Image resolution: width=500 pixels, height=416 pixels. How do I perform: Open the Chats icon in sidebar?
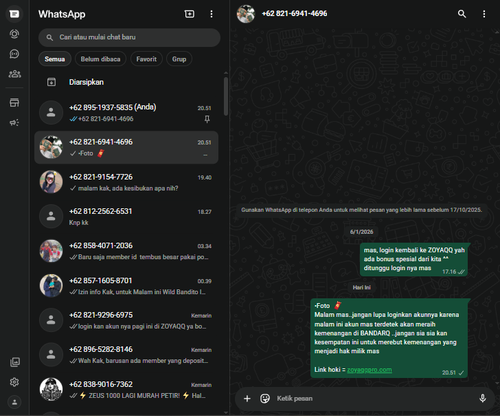[14, 14]
